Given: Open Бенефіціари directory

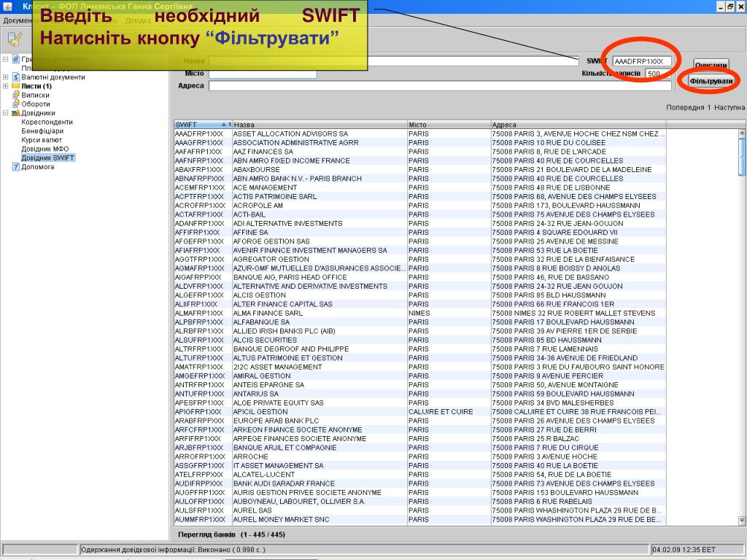Looking at the screenshot, I should 42,131.
